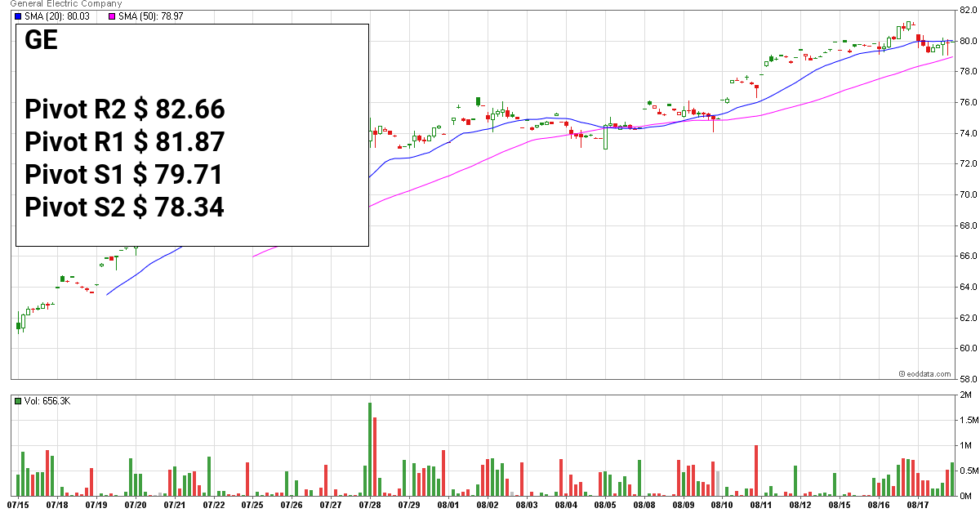
Task: Click the 07/29 date axis label
Action: pos(409,506)
